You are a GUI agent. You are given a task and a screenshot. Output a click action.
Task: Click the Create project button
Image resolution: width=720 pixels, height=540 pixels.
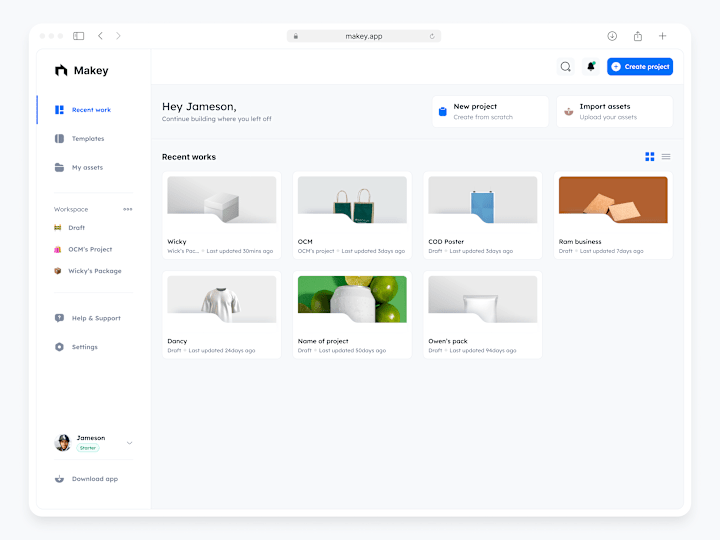(x=640, y=67)
